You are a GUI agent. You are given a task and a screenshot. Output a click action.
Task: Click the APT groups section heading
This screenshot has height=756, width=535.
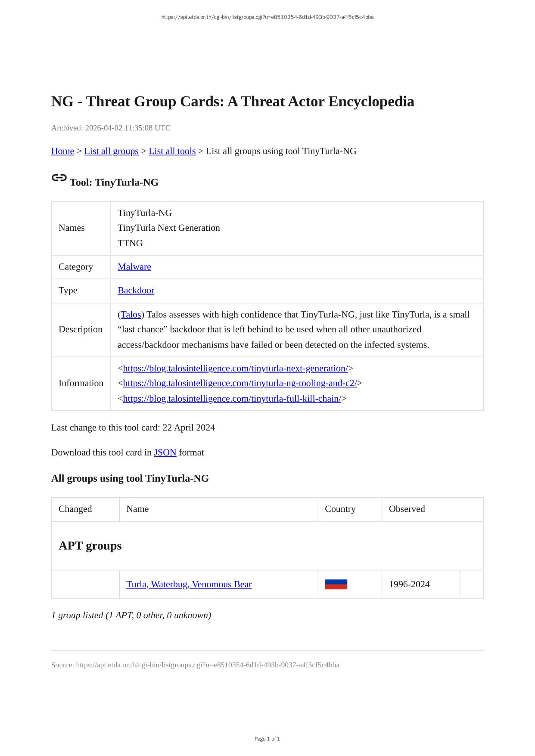[x=90, y=546]
